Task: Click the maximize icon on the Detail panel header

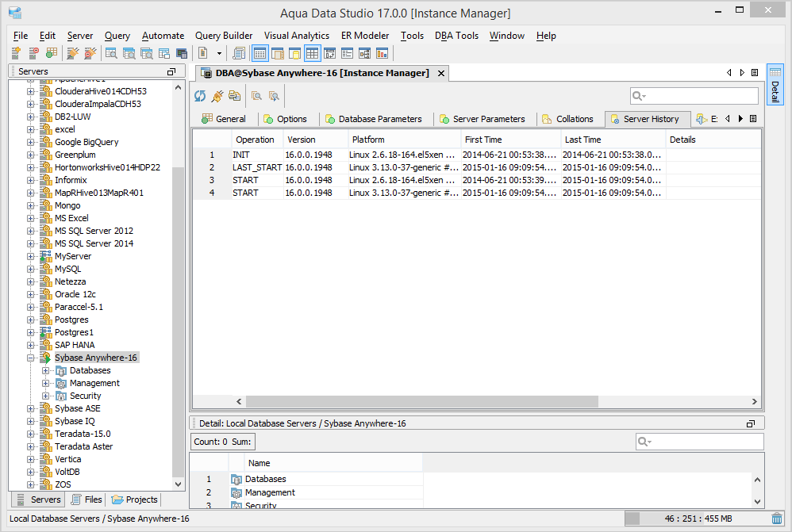Action: (751, 423)
